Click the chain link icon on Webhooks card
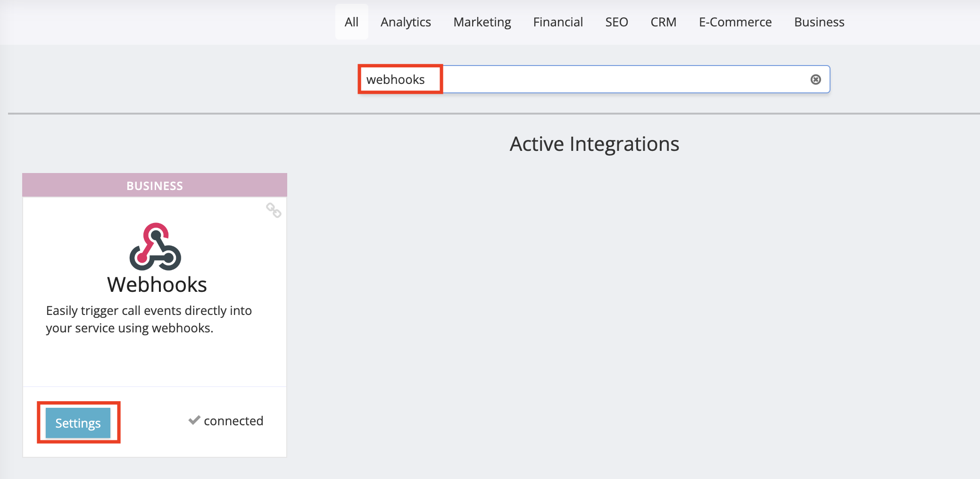980x479 pixels. pyautogui.click(x=274, y=210)
